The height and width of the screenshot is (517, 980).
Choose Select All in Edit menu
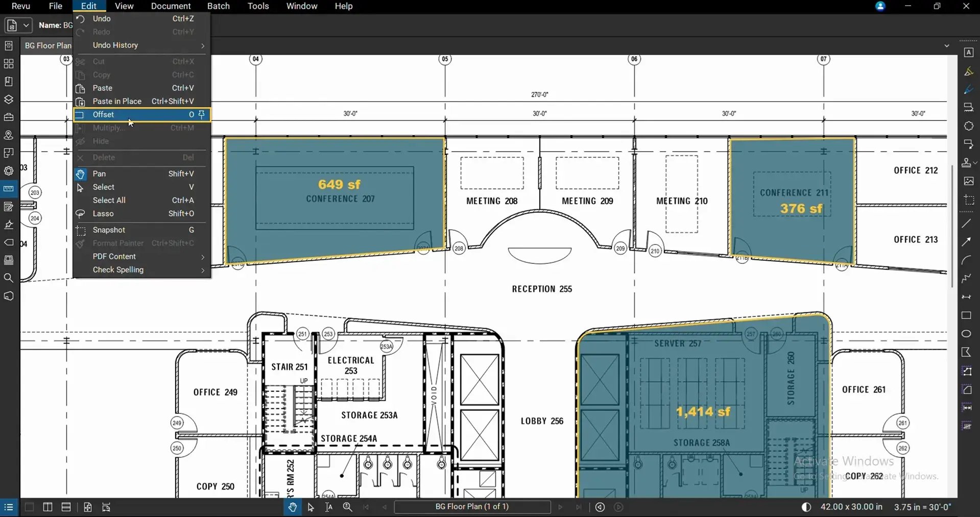(x=142, y=201)
